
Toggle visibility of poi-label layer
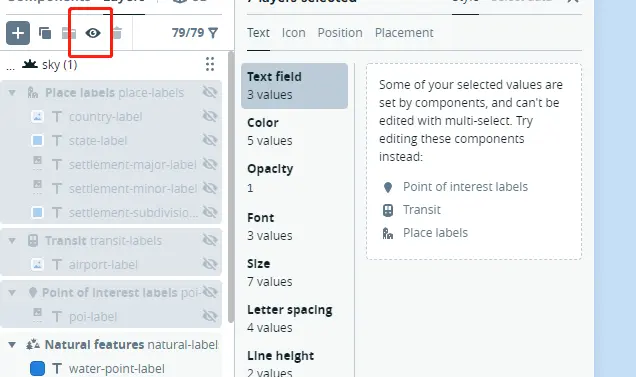point(210,316)
